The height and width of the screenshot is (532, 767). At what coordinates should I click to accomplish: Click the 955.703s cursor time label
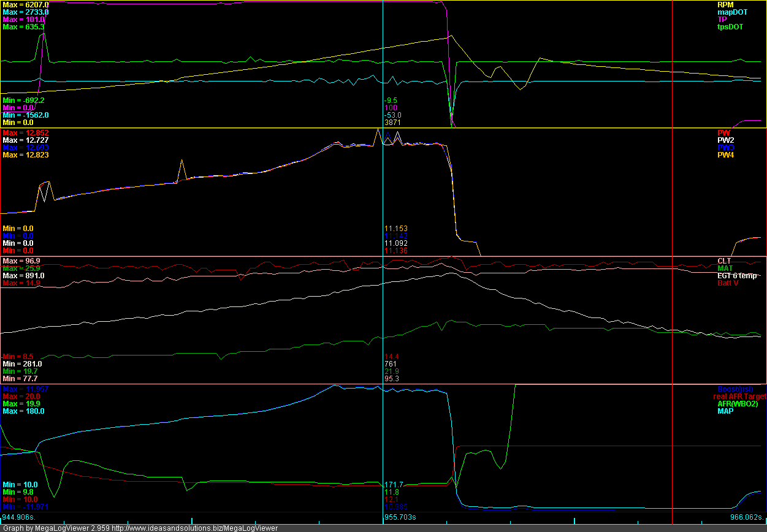click(x=400, y=517)
